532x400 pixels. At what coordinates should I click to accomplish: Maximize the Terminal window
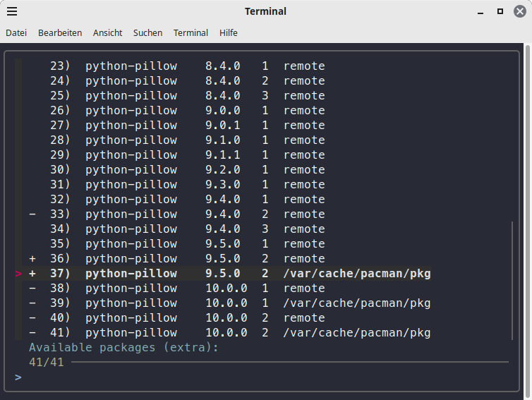tap(500, 11)
